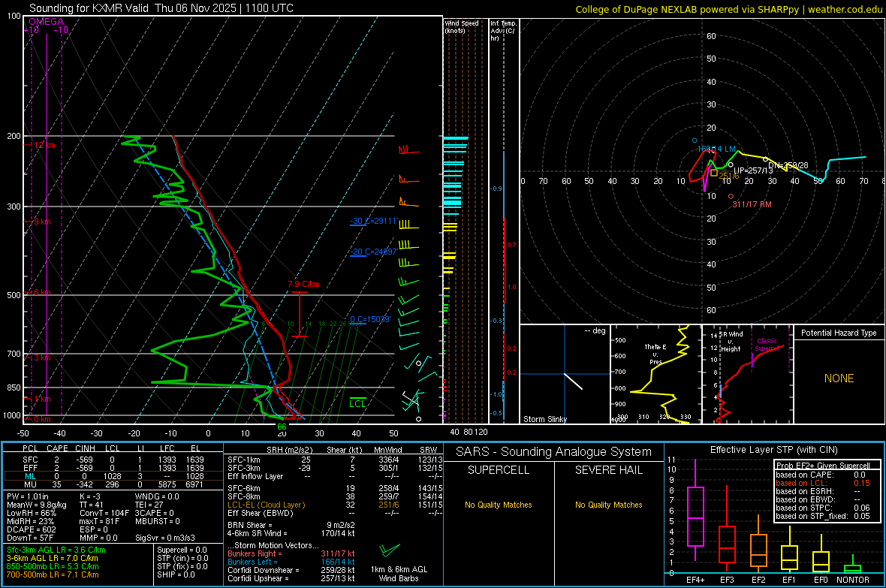886x588 pixels.
Task: Click the '311/17 RM' hodograph label
Action: point(752,204)
